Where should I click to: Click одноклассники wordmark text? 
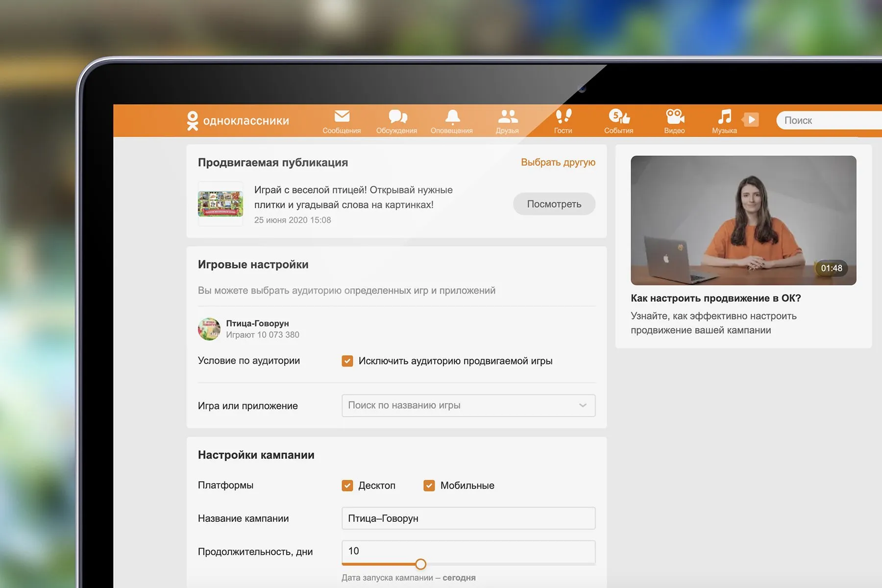pyautogui.click(x=246, y=121)
